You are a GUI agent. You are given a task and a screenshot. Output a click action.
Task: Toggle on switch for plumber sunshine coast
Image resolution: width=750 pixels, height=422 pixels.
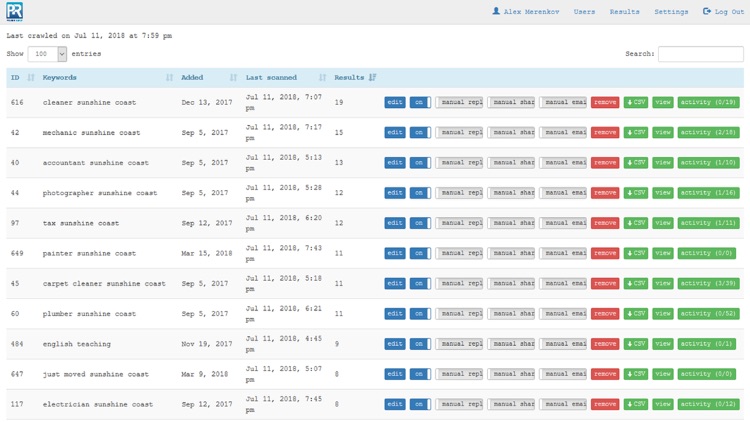(x=420, y=313)
